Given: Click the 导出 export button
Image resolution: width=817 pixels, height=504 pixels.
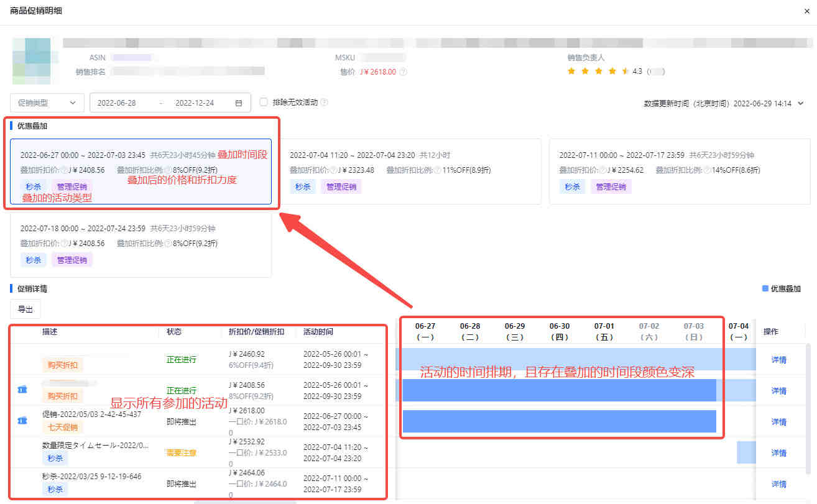Looking at the screenshot, I should coord(25,309).
